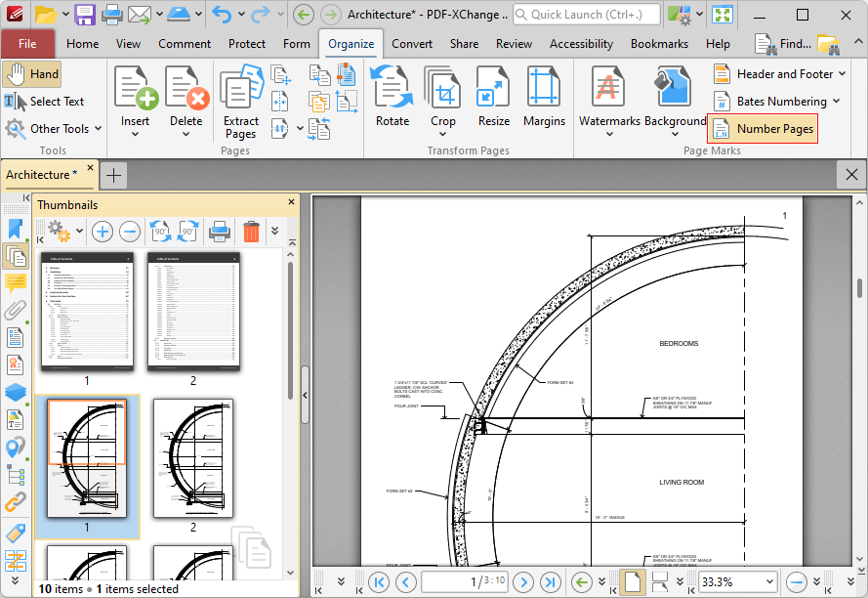Switch to the Review tab
868x598 pixels.
pyautogui.click(x=514, y=44)
